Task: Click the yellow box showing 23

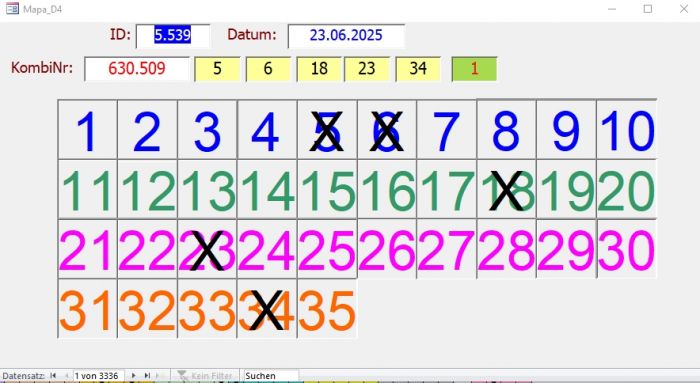Action: [x=367, y=69]
